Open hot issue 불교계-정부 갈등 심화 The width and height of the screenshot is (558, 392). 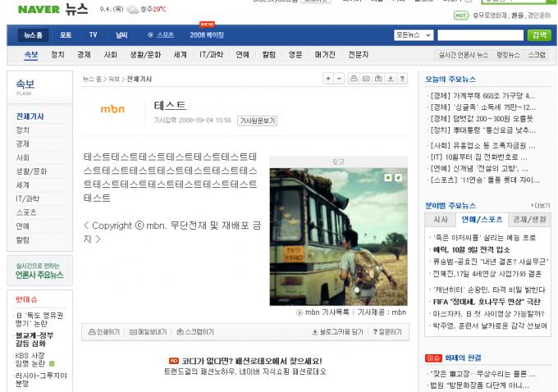[x=34, y=340]
